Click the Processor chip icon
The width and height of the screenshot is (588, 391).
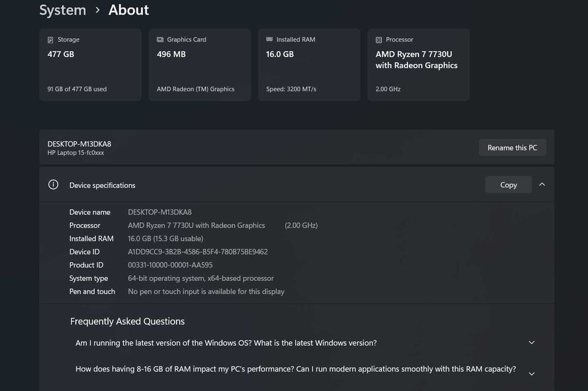[x=379, y=40]
